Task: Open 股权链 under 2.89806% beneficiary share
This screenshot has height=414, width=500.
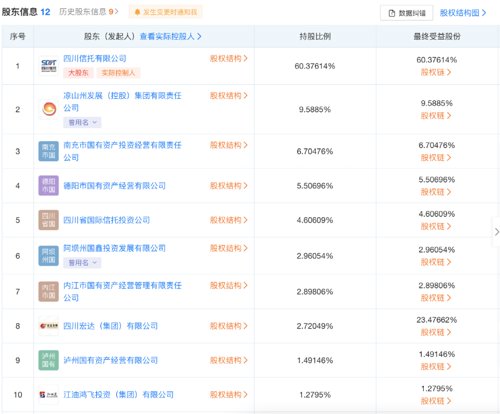Action: point(436,298)
